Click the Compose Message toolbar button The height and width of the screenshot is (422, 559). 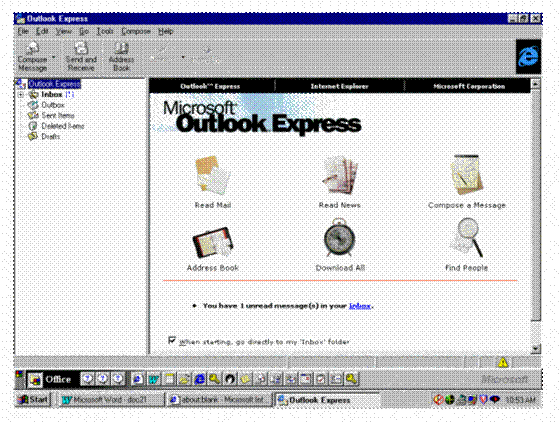pos(32,56)
